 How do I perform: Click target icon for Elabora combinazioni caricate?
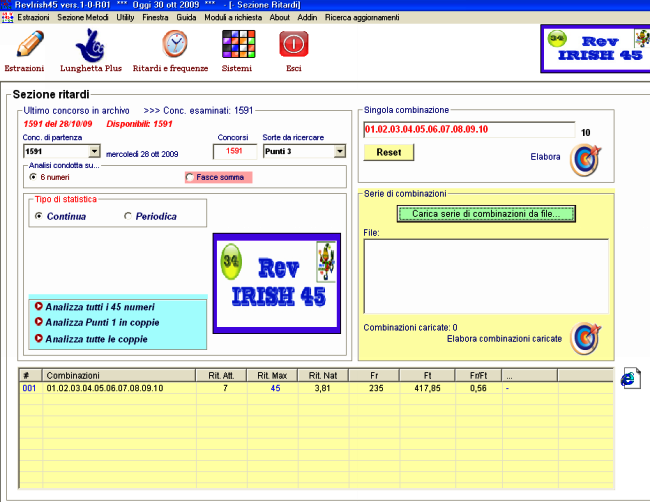click(585, 339)
